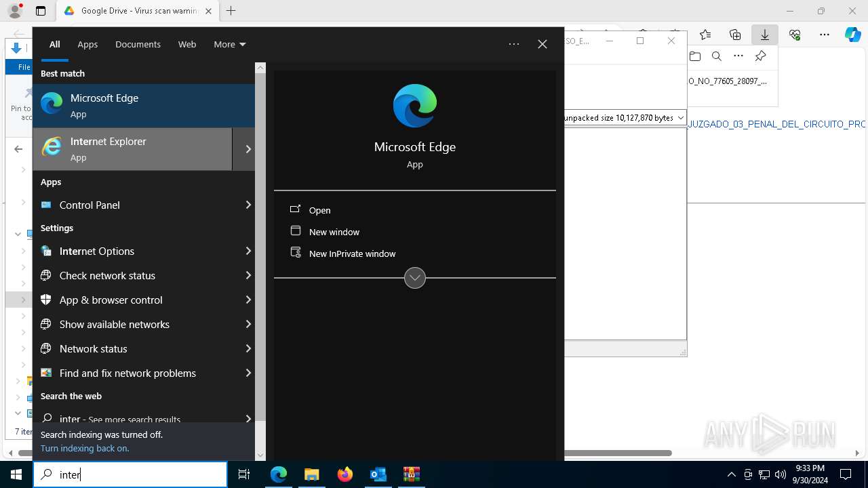
Task: Open Edge Browser essentials icon
Action: click(x=795, y=35)
